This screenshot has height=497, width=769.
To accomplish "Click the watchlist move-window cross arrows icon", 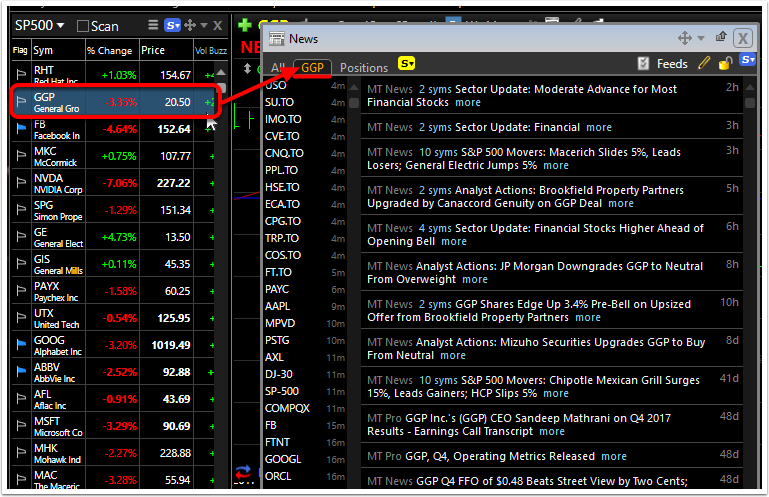I will point(190,25).
